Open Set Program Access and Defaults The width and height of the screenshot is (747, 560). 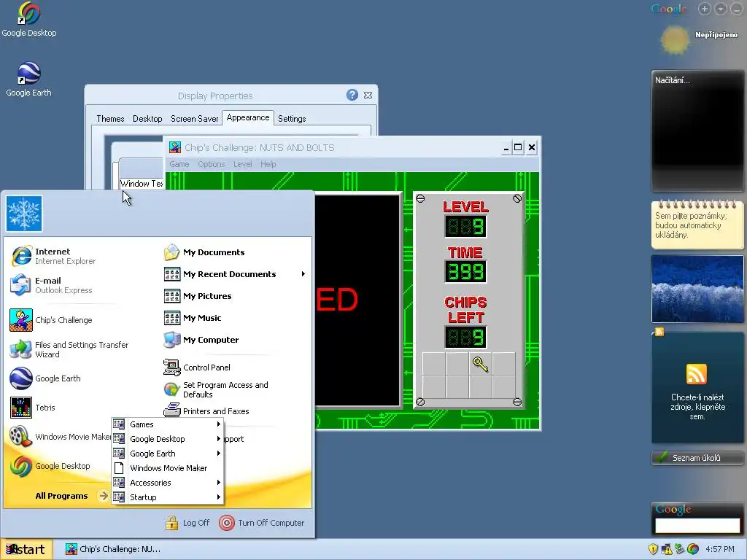216,389
